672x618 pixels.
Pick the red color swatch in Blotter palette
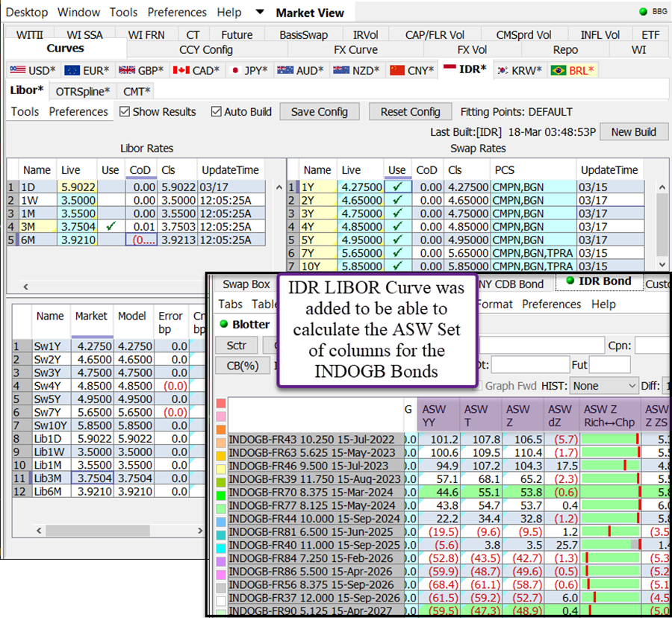coord(221,404)
